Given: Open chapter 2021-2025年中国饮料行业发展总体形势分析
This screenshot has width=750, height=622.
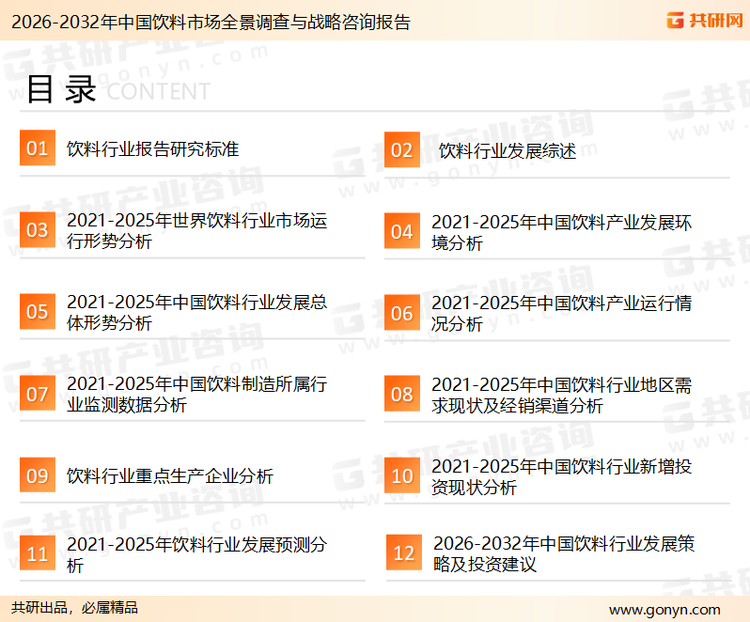Looking at the screenshot, I should 197,312.
